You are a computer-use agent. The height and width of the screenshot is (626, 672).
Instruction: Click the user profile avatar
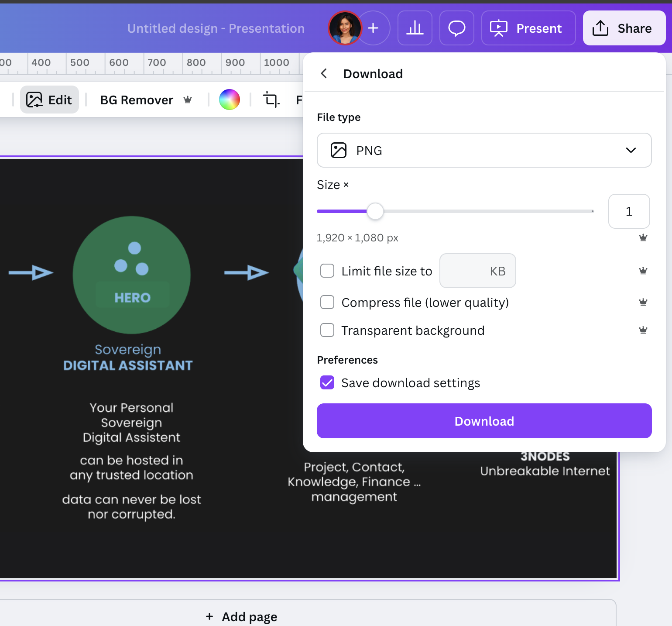(345, 28)
